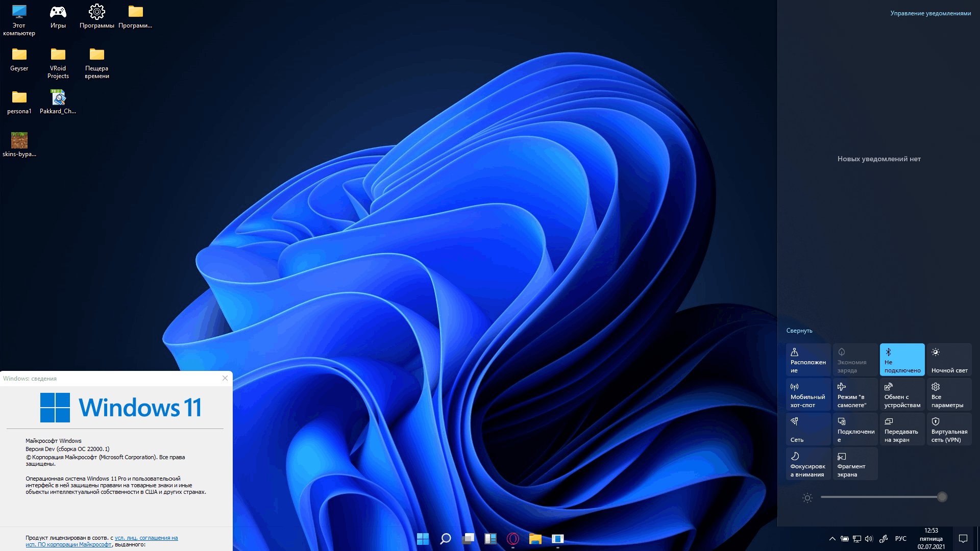The height and width of the screenshot is (551, 980).
Task: Click the battery icon in the system tray
Action: pyautogui.click(x=845, y=539)
